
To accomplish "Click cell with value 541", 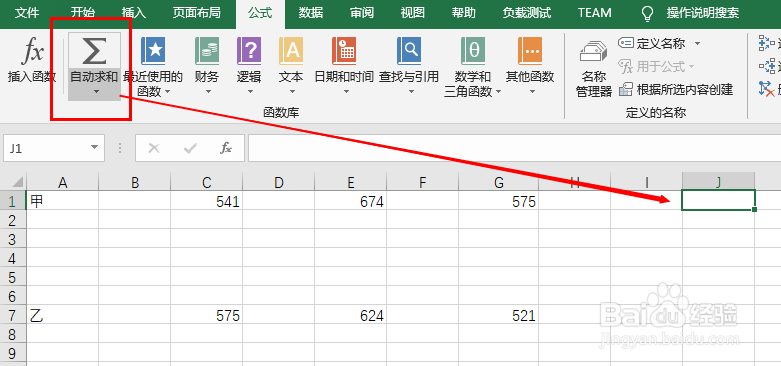I will [x=207, y=200].
